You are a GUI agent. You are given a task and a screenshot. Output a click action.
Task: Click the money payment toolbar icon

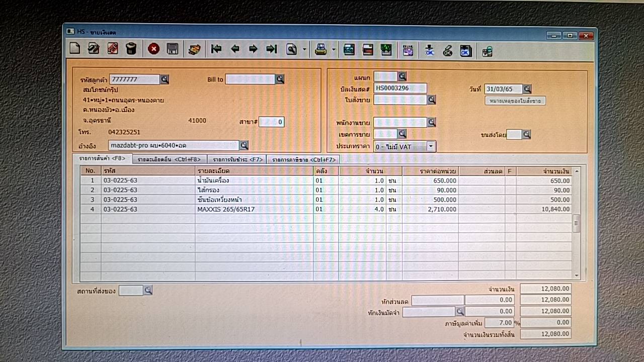194,49
